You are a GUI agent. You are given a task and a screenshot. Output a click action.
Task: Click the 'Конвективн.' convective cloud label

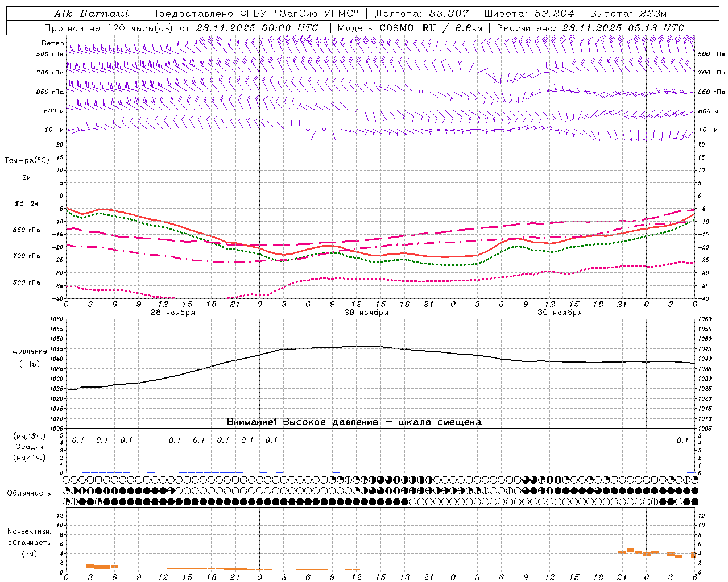29,531
